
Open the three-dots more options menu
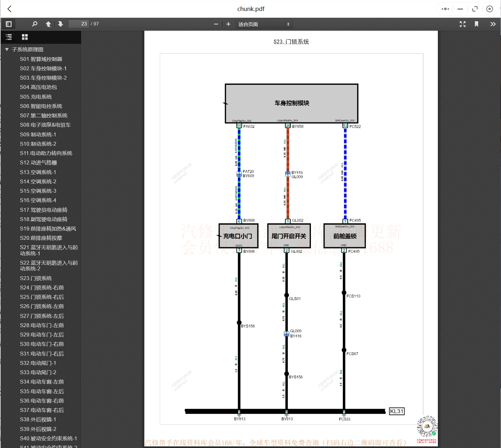tap(445, 9)
